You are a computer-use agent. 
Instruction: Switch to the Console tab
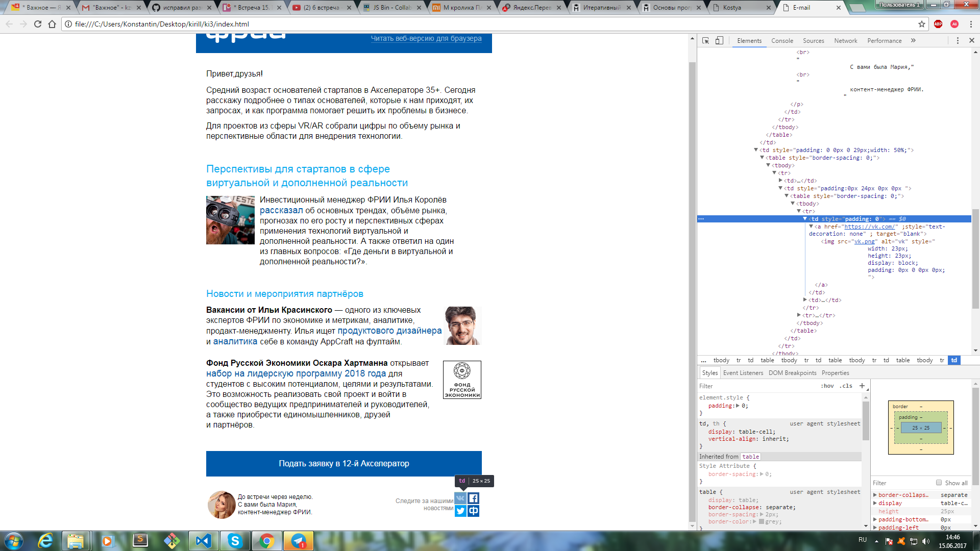pyautogui.click(x=782, y=41)
